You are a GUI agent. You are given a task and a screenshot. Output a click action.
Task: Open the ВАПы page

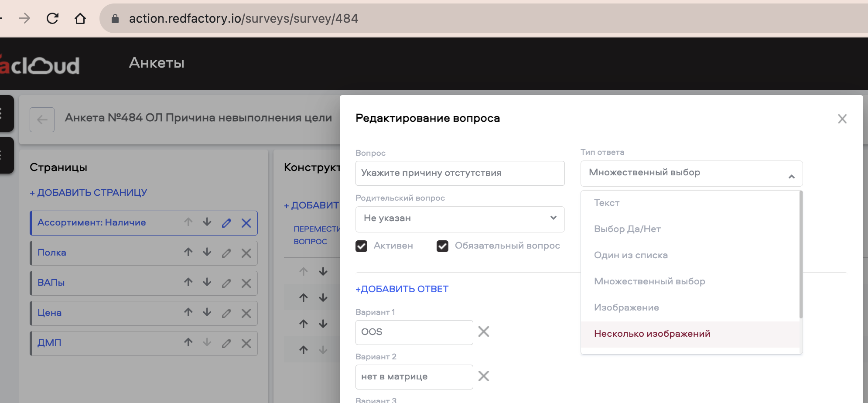click(51, 283)
